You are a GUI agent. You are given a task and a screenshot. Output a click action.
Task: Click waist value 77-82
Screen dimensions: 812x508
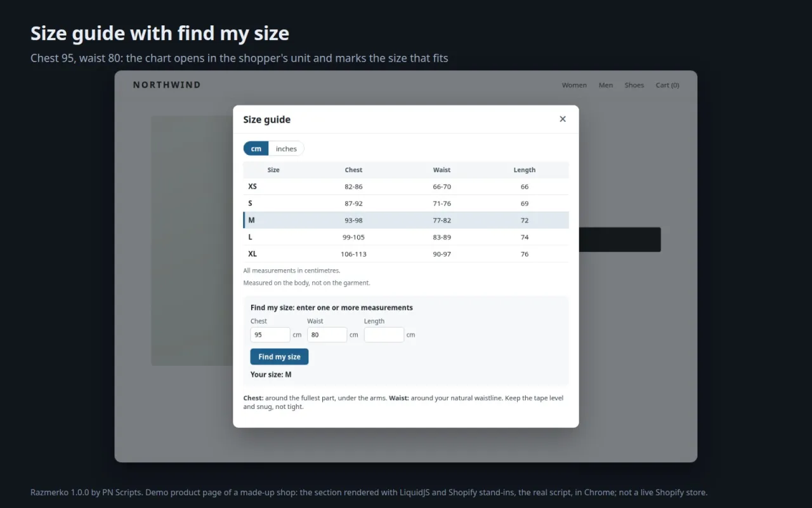(442, 220)
